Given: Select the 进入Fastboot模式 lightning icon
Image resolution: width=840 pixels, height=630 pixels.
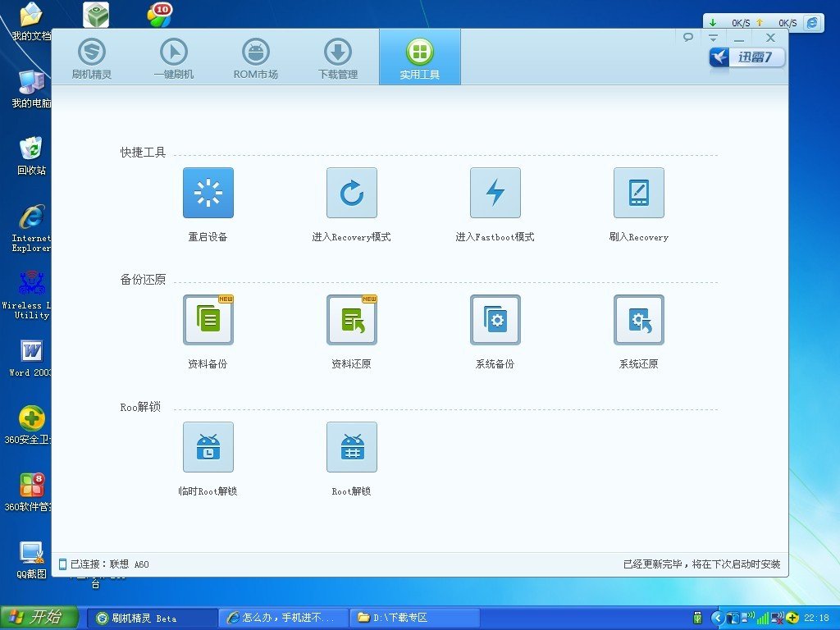Looking at the screenshot, I should pyautogui.click(x=495, y=193).
